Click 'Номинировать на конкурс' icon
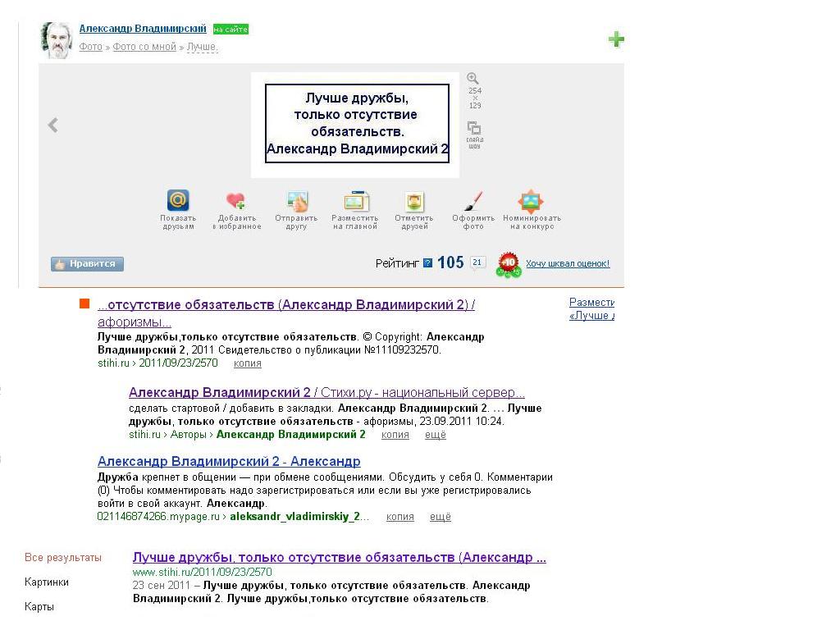The width and height of the screenshot is (840, 630). click(532, 201)
